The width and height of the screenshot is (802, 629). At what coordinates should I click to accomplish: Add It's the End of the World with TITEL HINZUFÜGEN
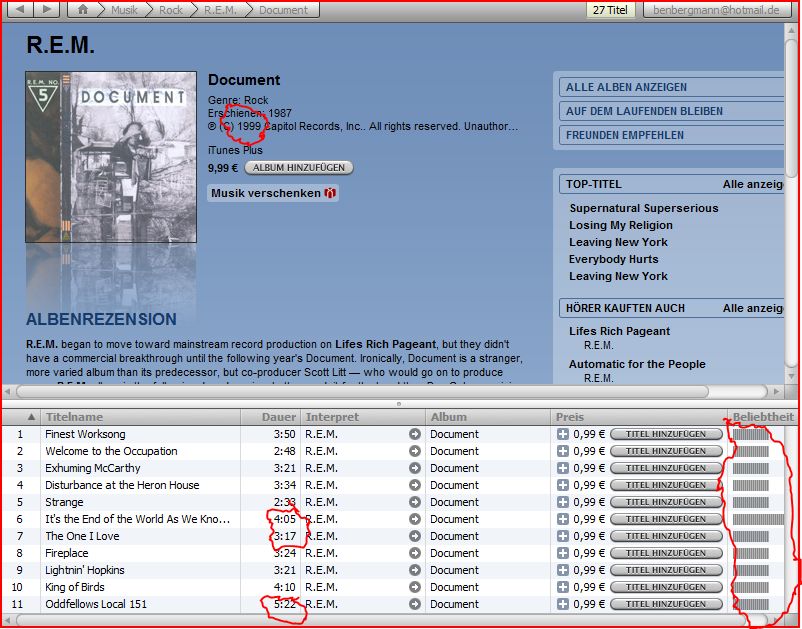666,519
